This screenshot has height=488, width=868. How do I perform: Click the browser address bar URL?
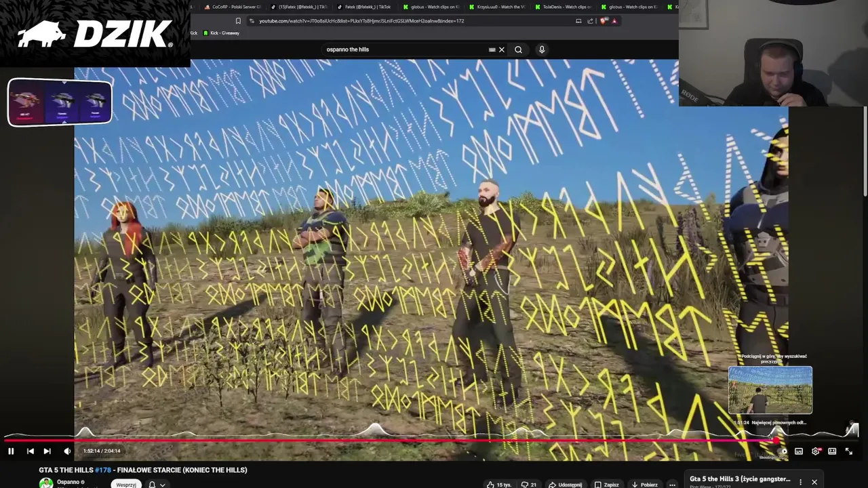pyautogui.click(x=361, y=21)
